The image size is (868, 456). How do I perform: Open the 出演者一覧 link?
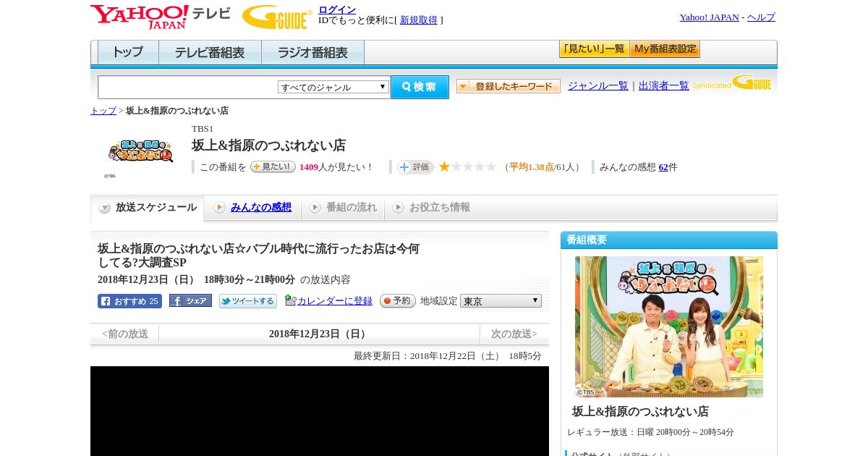[x=663, y=85]
